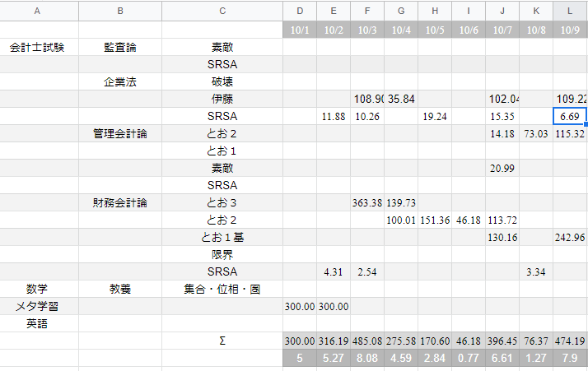Screen dimensions: 588x371
Task: Click sum cell 485.08
Action: click(x=367, y=341)
